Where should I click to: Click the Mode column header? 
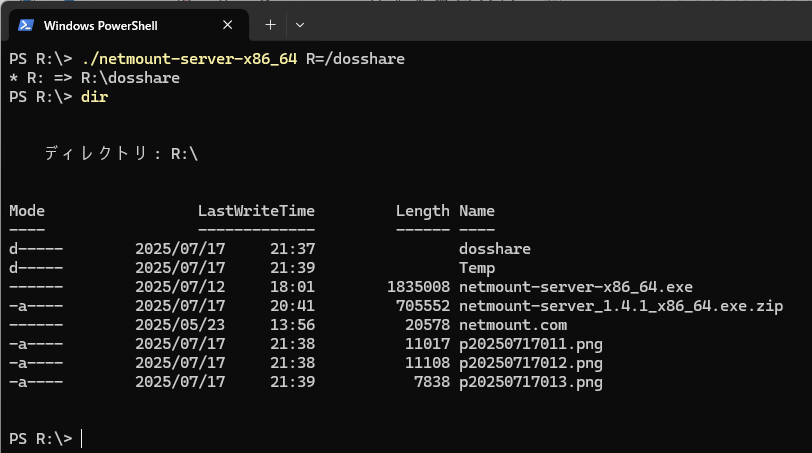[27, 211]
